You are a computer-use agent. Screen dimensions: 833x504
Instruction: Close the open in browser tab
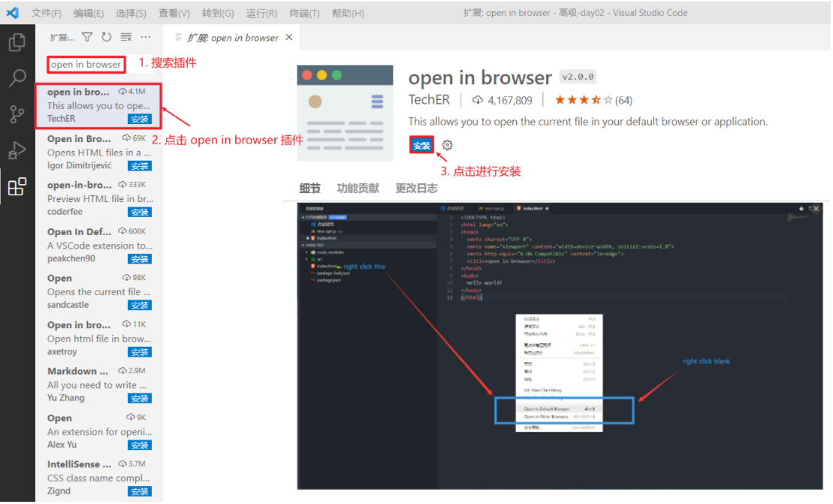point(289,37)
